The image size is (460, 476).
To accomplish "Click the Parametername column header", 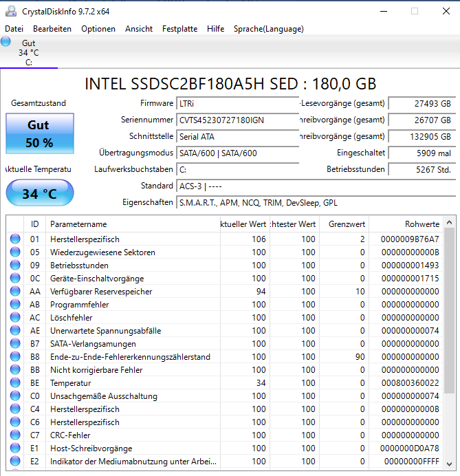I will coord(133,224).
